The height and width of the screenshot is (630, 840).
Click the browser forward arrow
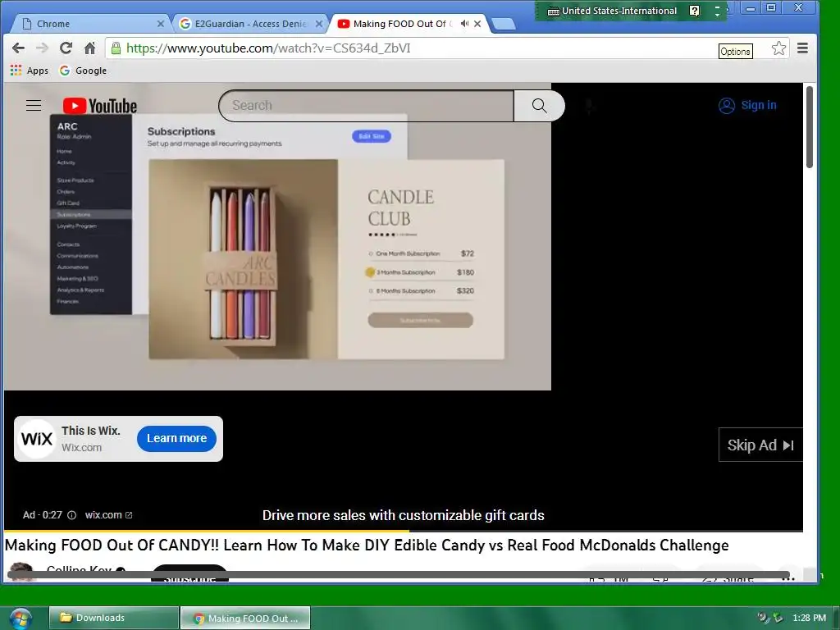tap(42, 48)
